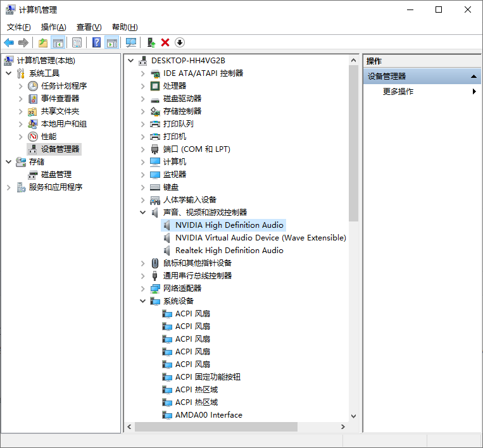
Task: Click the 通用串行总线控制器 USB icon
Action: click(155, 276)
